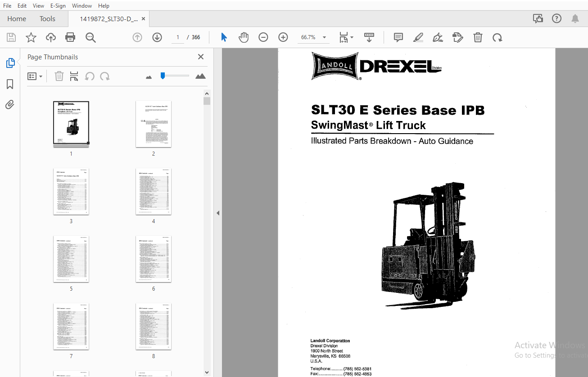Close the 1419872_SLT30-D document tab
Screen dimensions: 588x377
(144, 19)
